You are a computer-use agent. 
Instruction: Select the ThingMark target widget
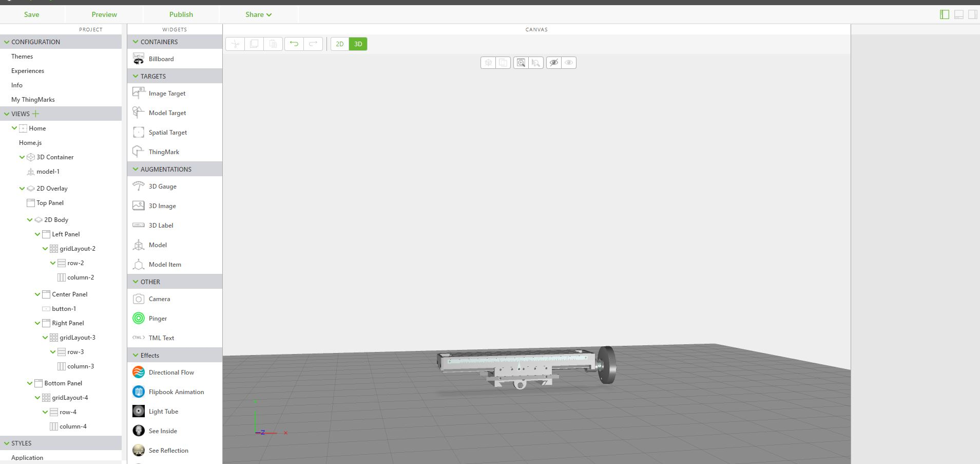tap(163, 152)
